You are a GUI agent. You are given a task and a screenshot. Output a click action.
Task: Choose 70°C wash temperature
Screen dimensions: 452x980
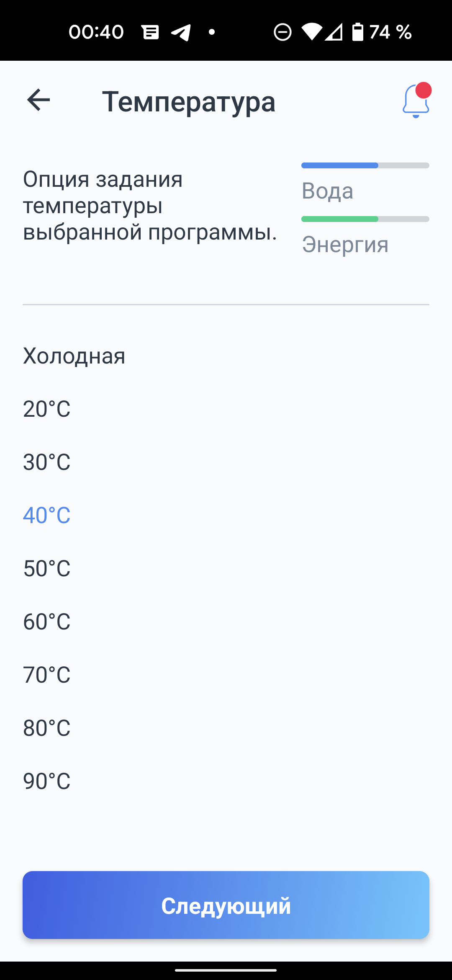47,675
